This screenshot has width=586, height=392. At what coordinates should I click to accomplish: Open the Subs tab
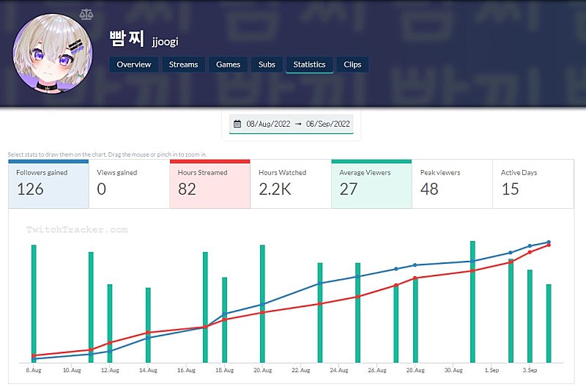[267, 64]
